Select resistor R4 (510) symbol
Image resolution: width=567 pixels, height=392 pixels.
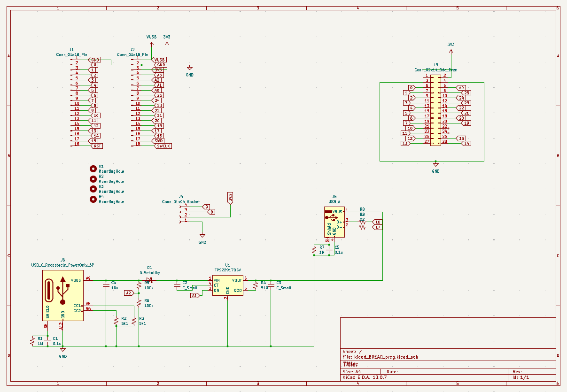pos(256,285)
